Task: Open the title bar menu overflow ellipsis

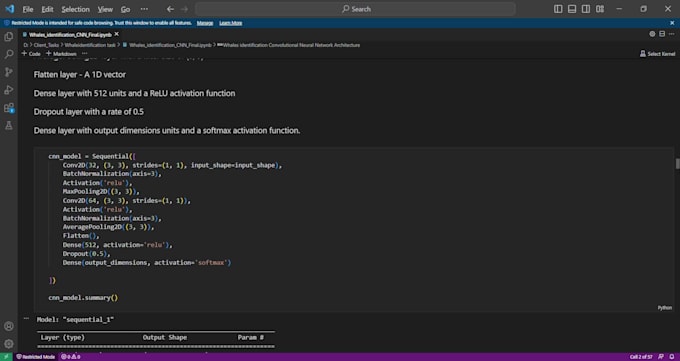Action: tap(144, 9)
